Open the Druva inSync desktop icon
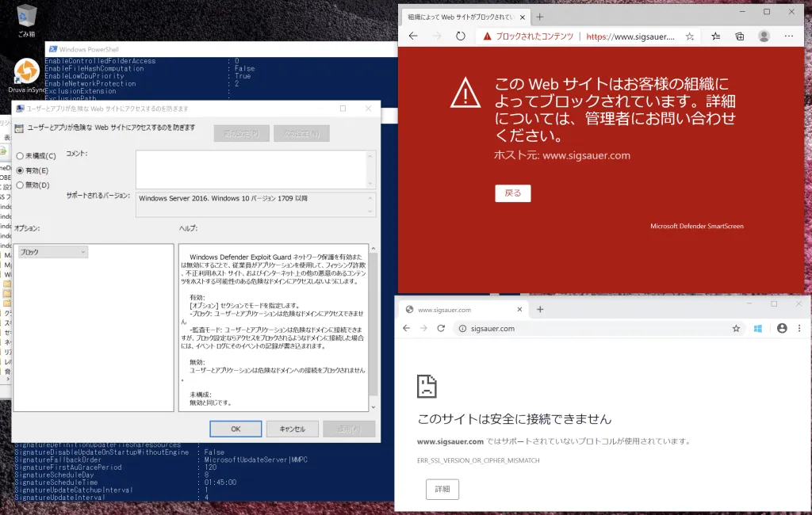 (x=26, y=75)
